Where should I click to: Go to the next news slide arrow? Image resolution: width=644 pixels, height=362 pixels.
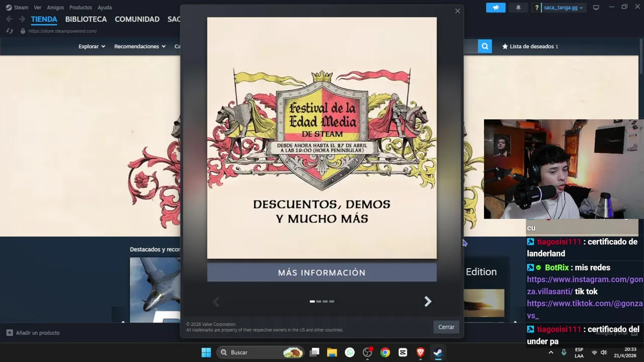428,302
